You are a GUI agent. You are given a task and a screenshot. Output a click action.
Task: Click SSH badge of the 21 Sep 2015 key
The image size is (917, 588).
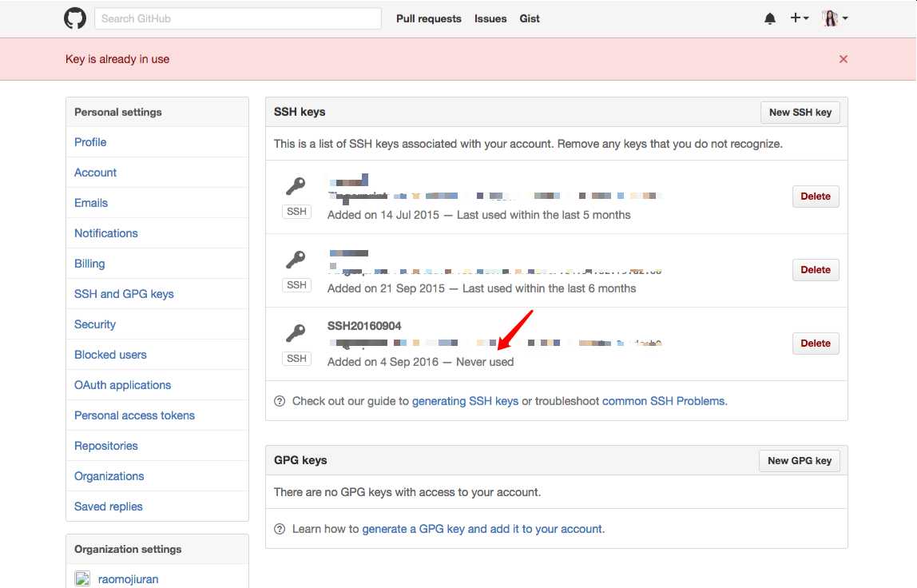tap(296, 285)
